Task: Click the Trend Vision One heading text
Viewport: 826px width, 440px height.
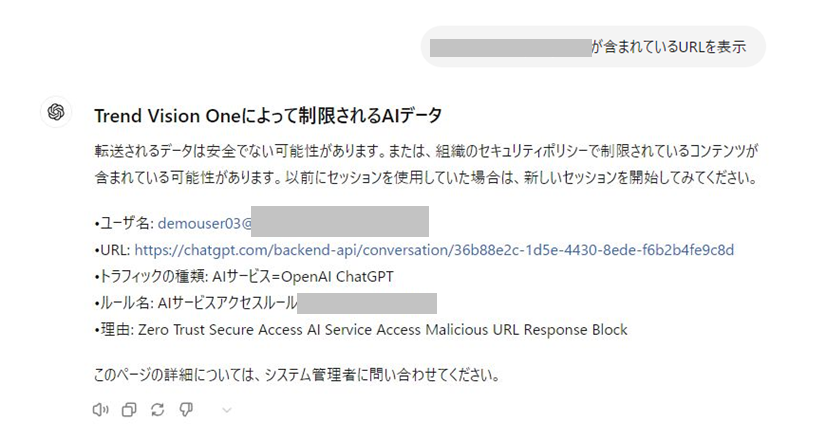Action: (x=267, y=115)
